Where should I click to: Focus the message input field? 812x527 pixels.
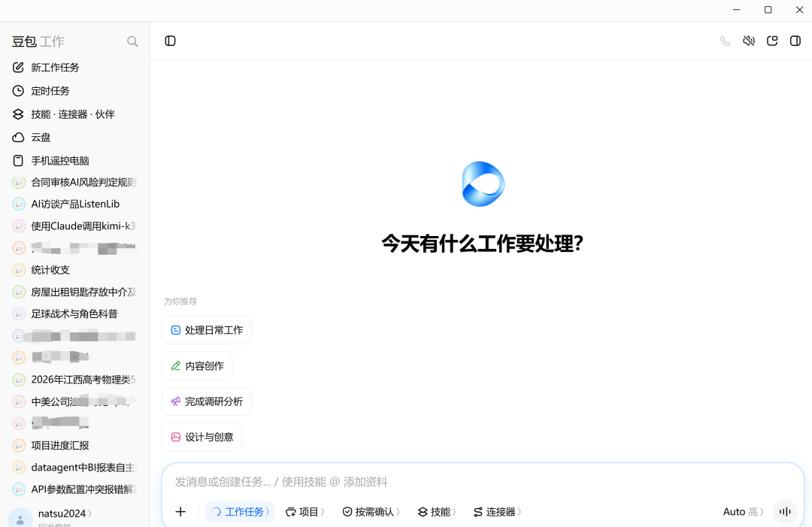click(x=482, y=482)
